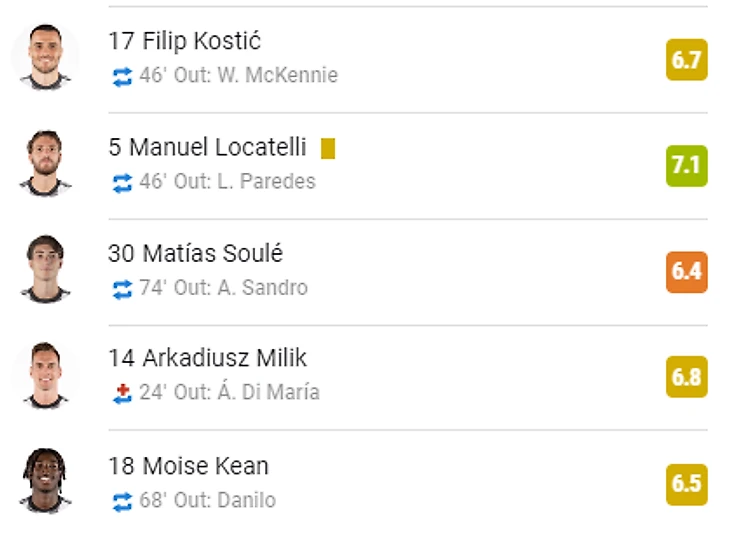
Task: Click the substitution arrows under Manuel Locatelli
Action: 122,182
